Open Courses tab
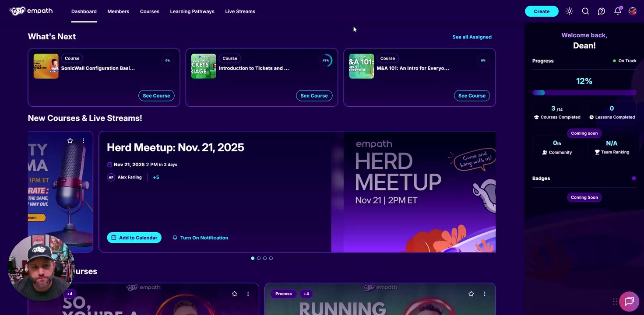The width and height of the screenshot is (644, 315). pos(150,11)
